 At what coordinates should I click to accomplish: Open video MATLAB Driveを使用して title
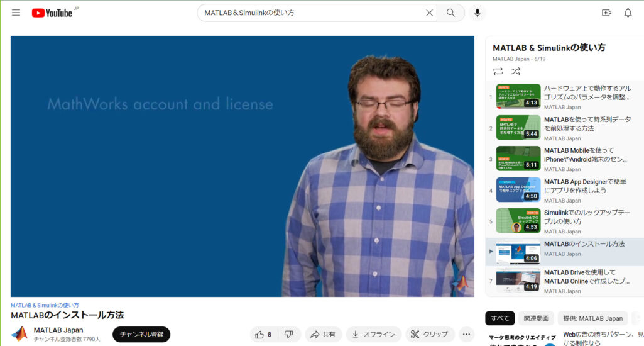[587, 276]
